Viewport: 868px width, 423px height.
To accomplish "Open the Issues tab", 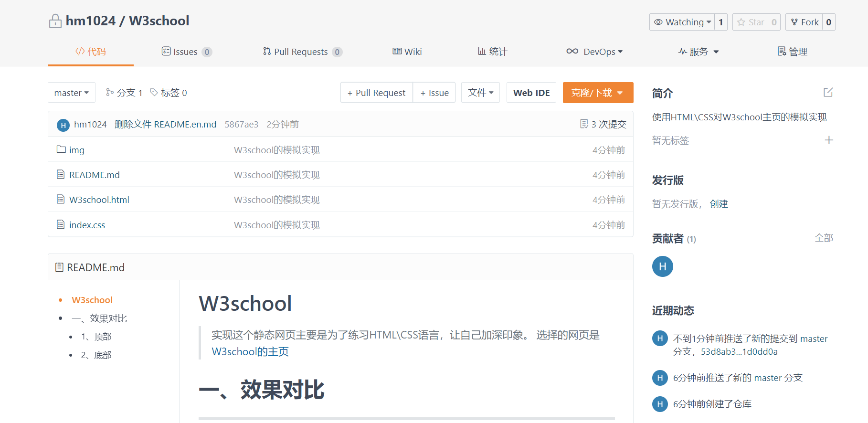I will [x=187, y=52].
